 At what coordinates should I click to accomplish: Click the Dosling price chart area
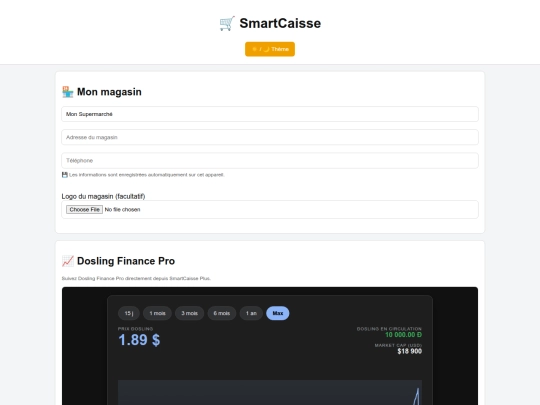coord(270,393)
